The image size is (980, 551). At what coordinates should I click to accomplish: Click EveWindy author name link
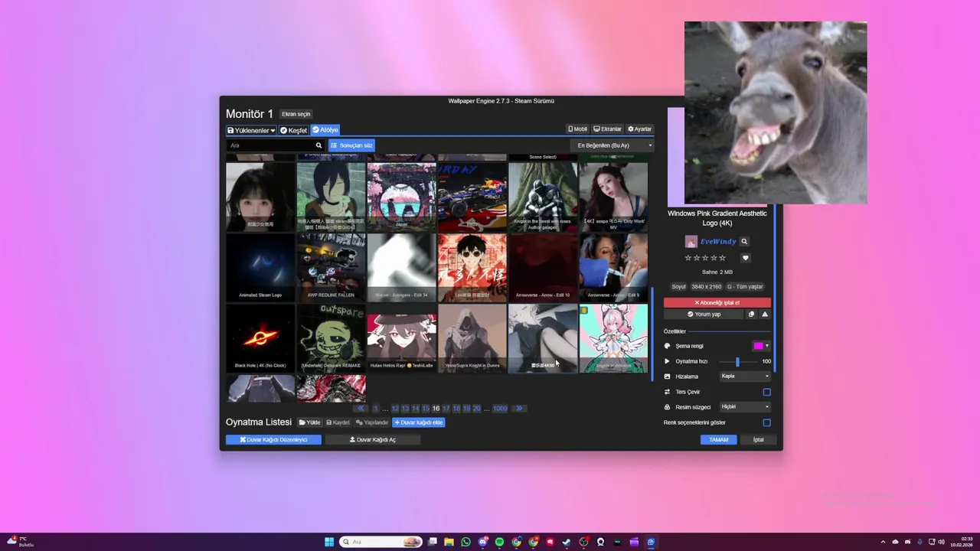(x=718, y=241)
